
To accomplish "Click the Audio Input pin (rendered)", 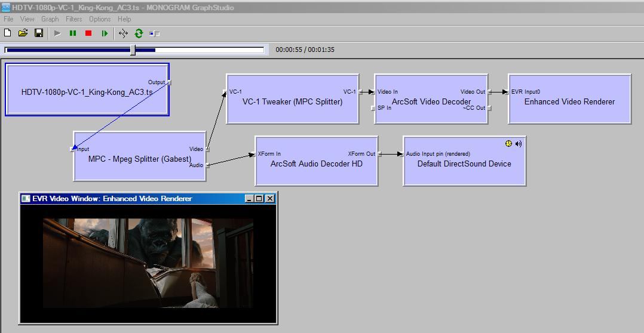I will (401, 154).
